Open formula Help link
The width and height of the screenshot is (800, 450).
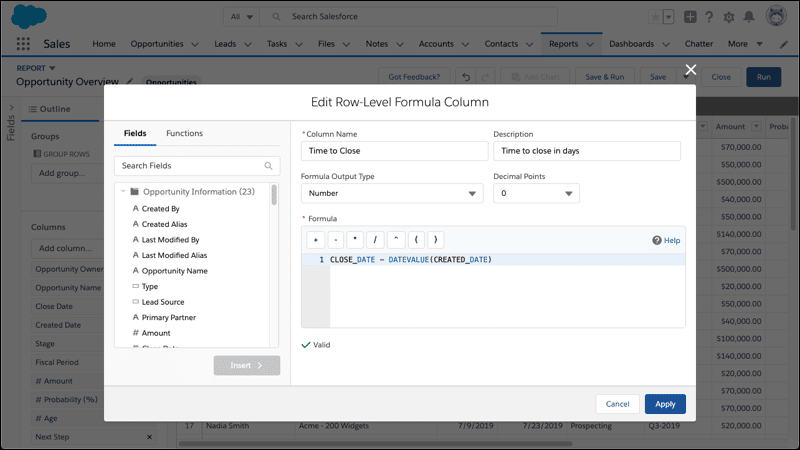(x=666, y=240)
